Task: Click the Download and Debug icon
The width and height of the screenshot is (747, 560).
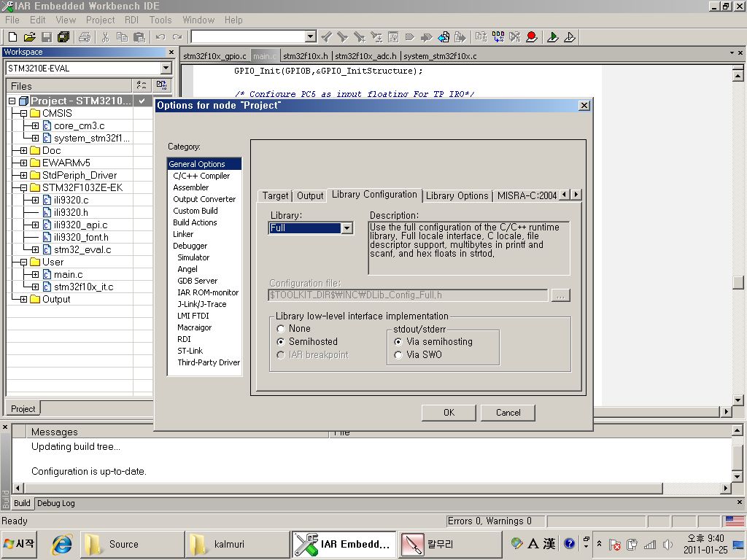Action: 553,36
